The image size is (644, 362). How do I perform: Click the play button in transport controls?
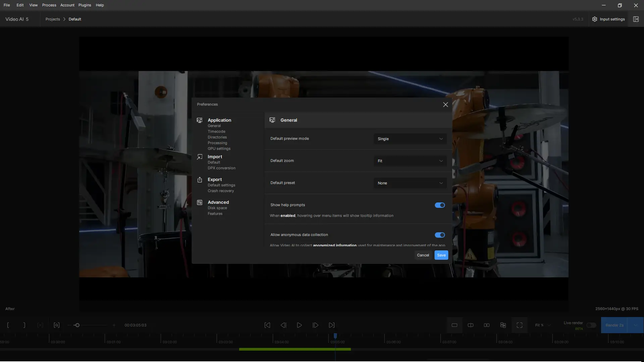click(x=299, y=325)
